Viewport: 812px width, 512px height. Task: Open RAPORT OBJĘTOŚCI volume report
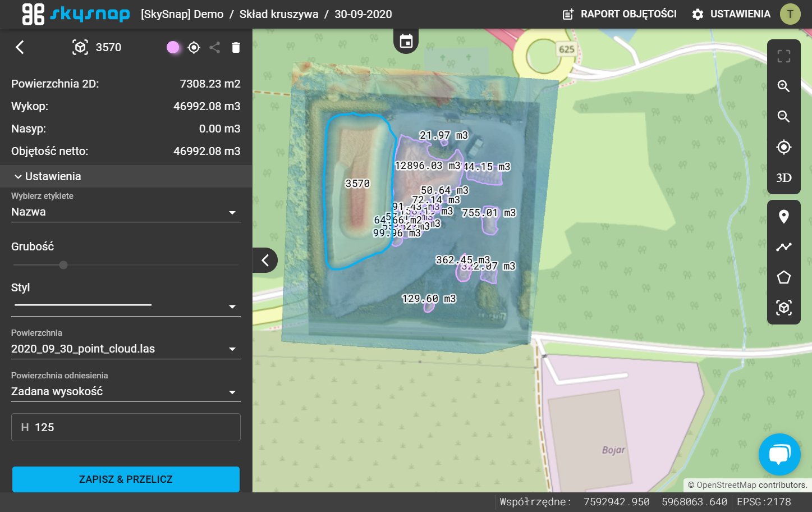(620, 14)
